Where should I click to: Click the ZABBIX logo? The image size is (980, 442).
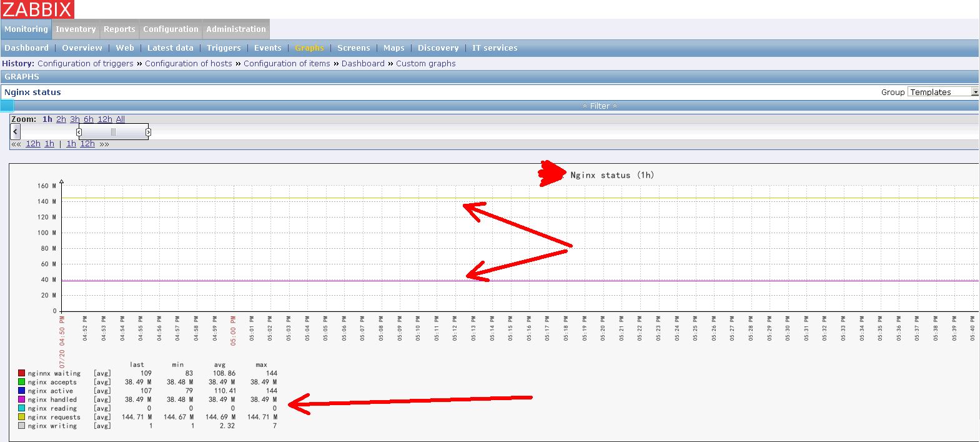click(37, 9)
